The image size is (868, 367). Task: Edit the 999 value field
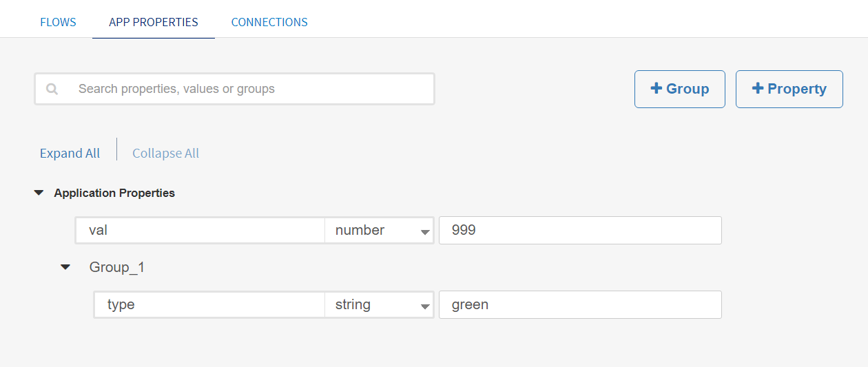click(579, 231)
